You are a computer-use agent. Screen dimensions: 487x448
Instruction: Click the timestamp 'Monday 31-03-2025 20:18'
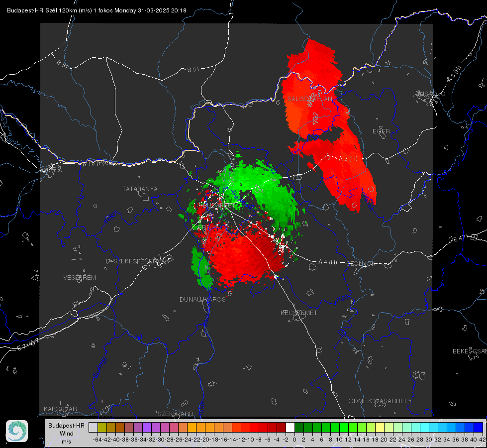click(x=150, y=10)
